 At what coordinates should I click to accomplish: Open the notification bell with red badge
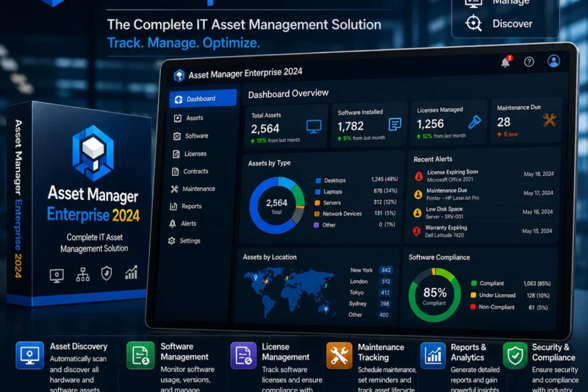pyautogui.click(x=506, y=62)
